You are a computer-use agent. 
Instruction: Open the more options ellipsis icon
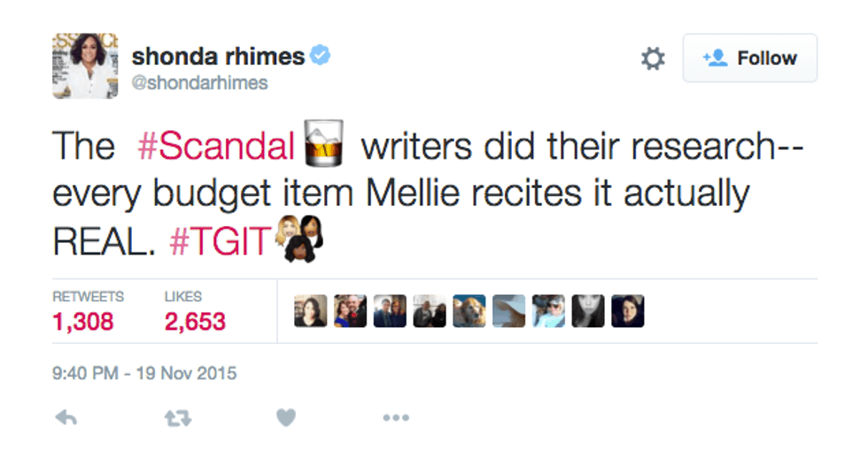tap(395, 418)
